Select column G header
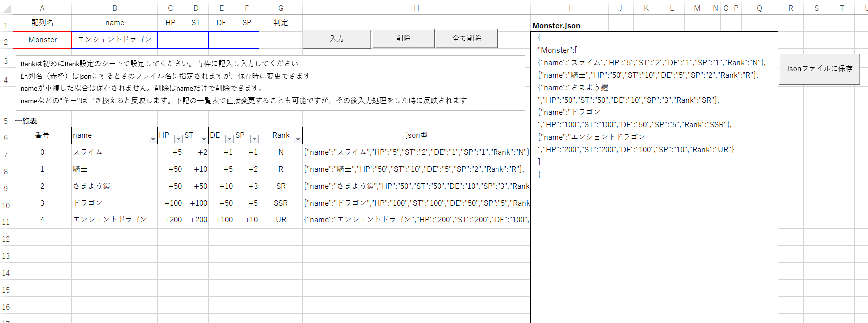868x323 pixels. (281, 8)
